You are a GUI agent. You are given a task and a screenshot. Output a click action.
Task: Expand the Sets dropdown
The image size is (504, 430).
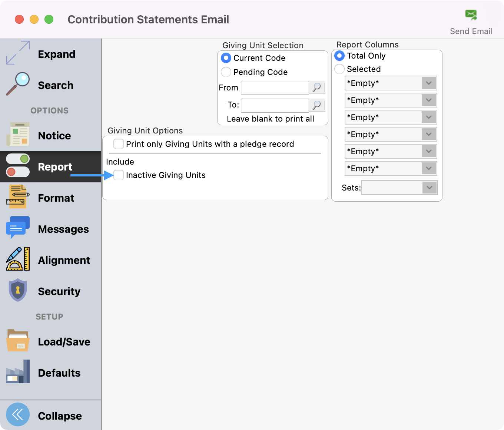(430, 188)
